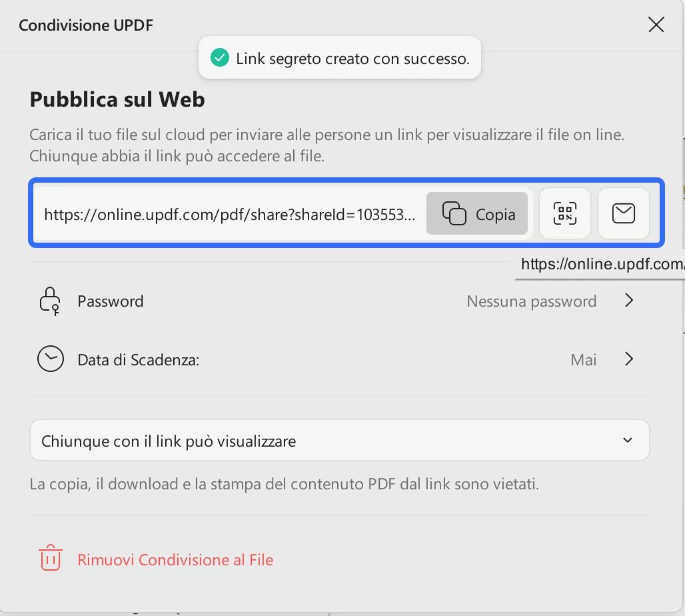Click the clock icon beside Data di Scadenza

coord(50,359)
